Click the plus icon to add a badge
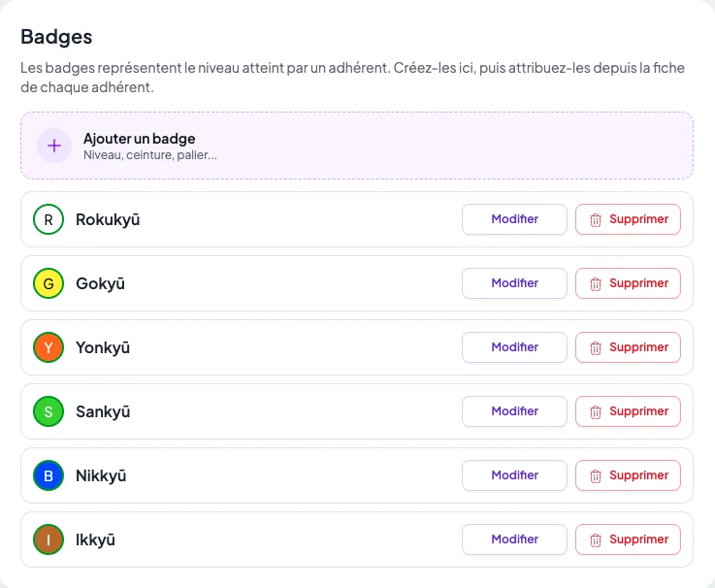 54,146
